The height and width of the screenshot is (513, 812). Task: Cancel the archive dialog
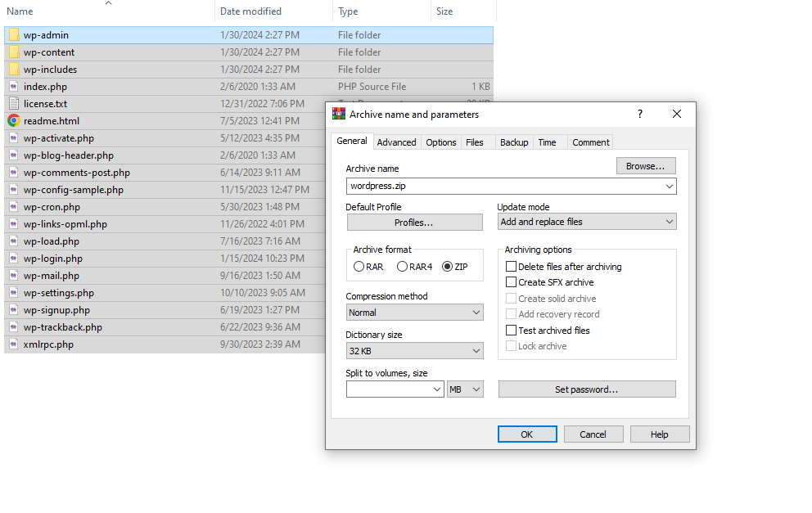pos(593,434)
